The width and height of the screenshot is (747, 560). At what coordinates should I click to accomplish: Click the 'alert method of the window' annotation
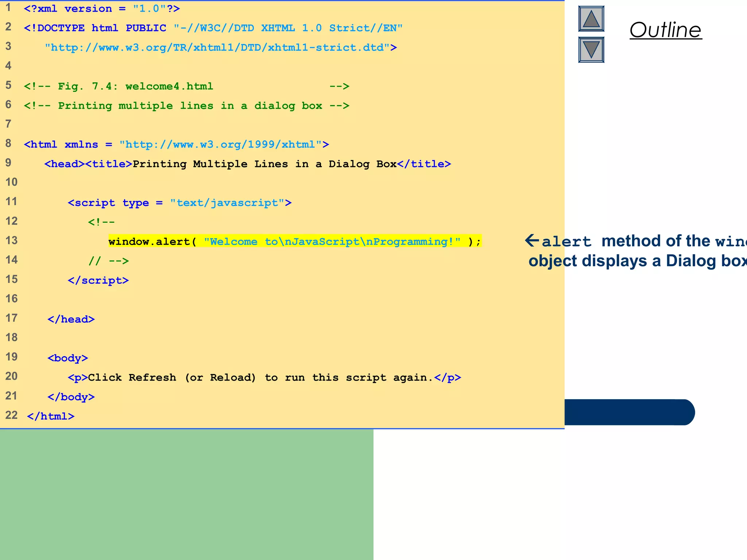click(x=636, y=241)
